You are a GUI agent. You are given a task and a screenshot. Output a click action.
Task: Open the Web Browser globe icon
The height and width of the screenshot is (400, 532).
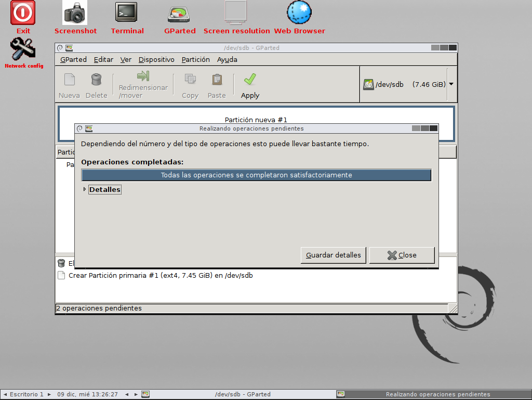tap(299, 12)
